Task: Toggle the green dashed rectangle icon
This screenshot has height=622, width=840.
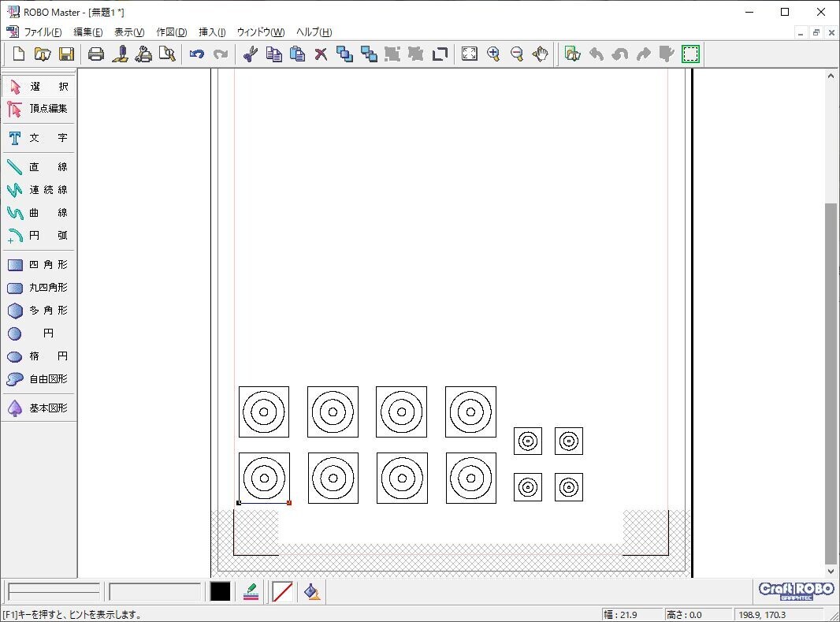Action: click(690, 54)
